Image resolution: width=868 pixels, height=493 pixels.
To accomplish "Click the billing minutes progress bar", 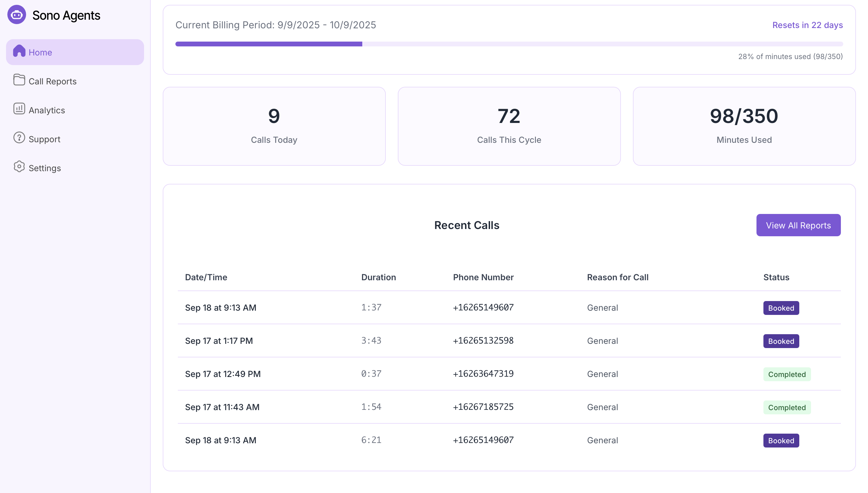I will point(508,44).
